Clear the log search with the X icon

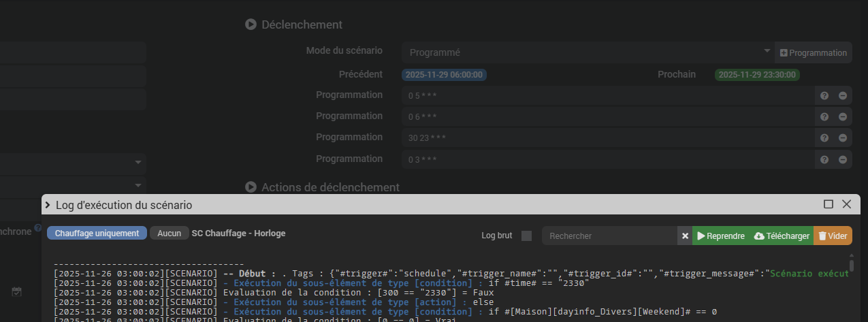[x=685, y=236]
